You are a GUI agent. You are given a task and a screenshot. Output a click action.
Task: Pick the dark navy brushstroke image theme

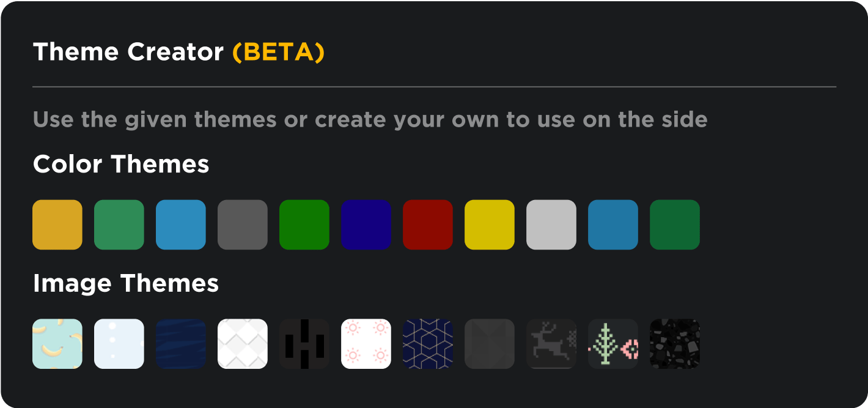[x=181, y=344]
